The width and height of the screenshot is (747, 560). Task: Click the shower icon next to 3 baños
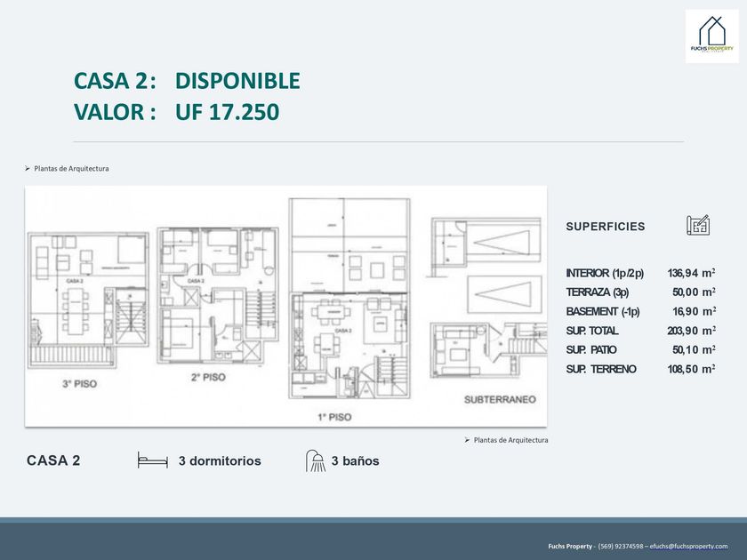click(316, 460)
